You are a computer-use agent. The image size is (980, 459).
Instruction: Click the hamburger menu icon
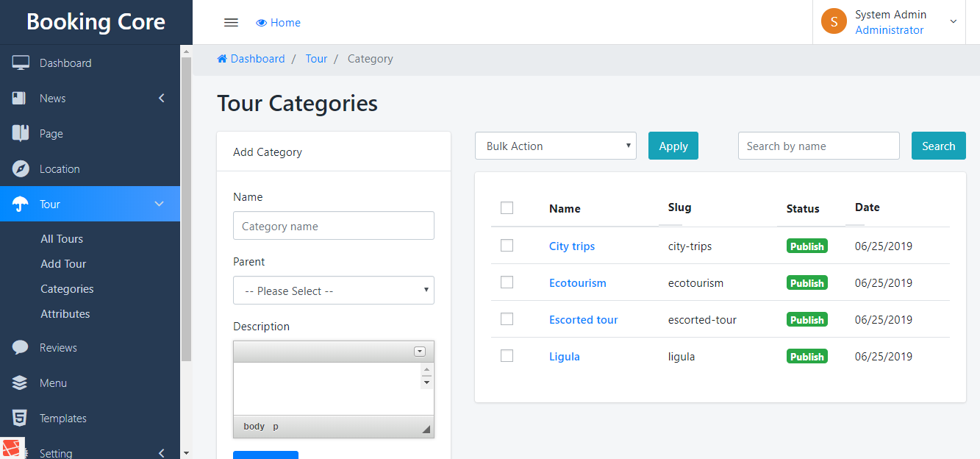tap(231, 22)
